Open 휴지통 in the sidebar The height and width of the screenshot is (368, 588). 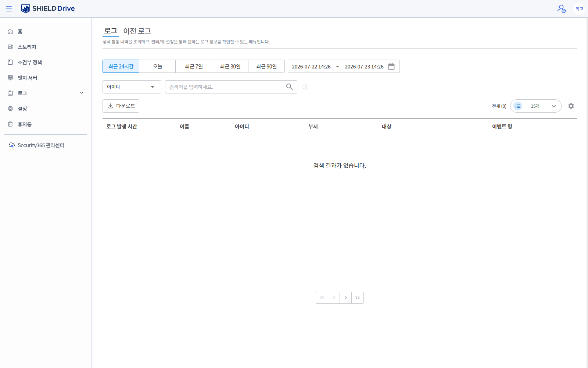click(x=46, y=124)
